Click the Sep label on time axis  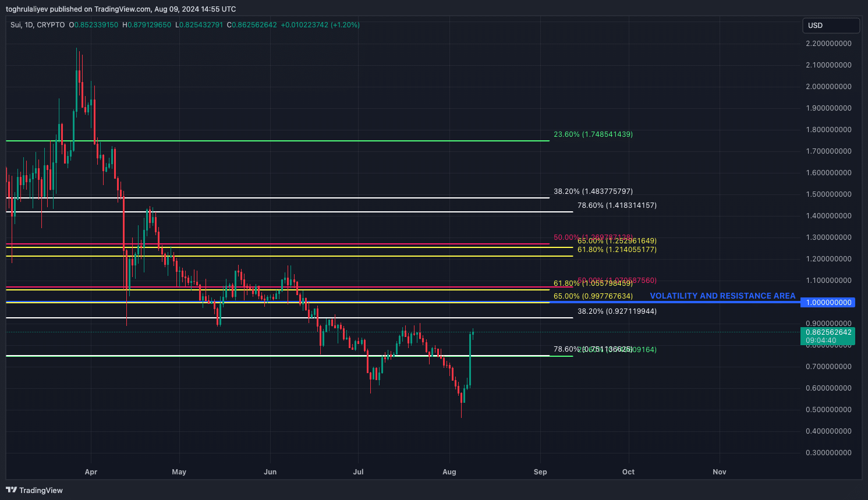(x=540, y=472)
